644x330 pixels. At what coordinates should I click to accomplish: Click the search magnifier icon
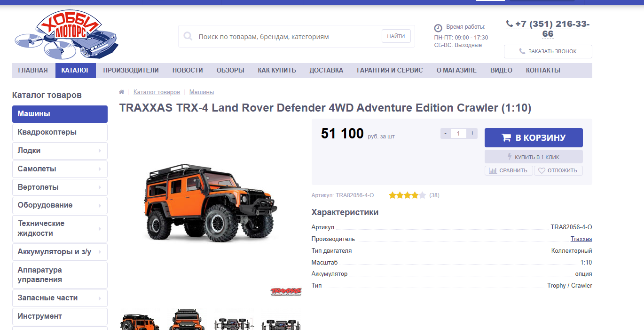pyautogui.click(x=188, y=36)
